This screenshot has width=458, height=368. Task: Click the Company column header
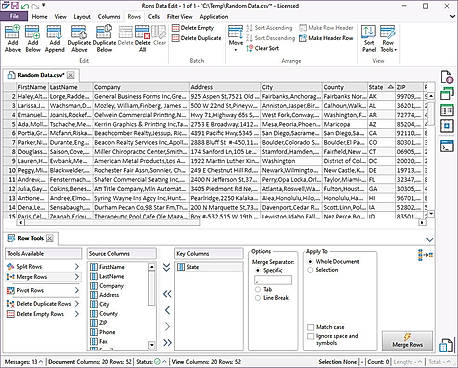point(141,87)
